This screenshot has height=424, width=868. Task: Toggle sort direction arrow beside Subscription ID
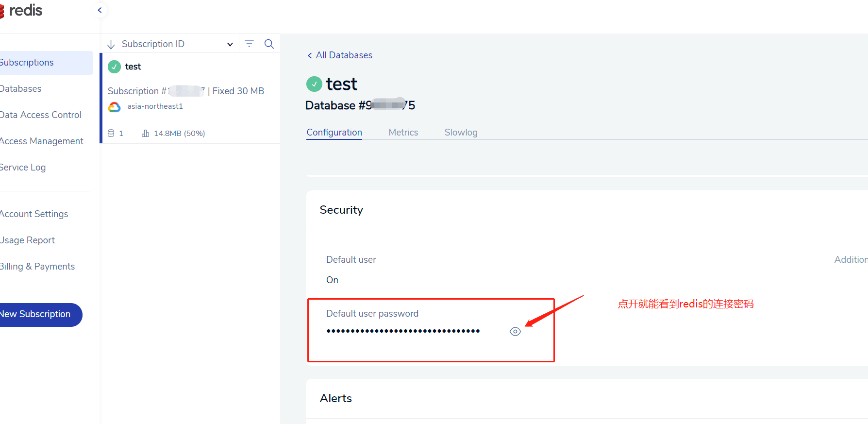111,44
